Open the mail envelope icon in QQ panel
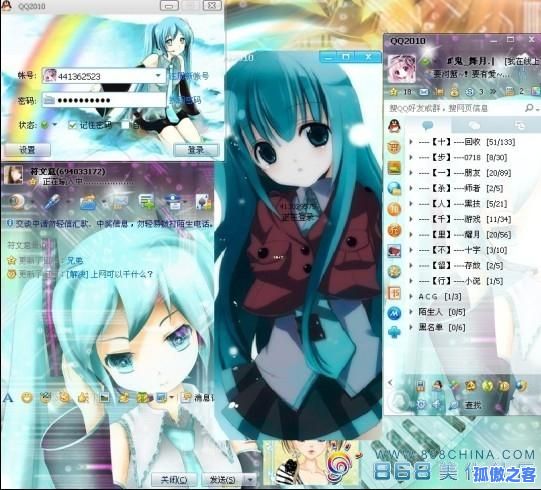Image resolution: width=541 pixels, height=490 pixels. coord(424,92)
